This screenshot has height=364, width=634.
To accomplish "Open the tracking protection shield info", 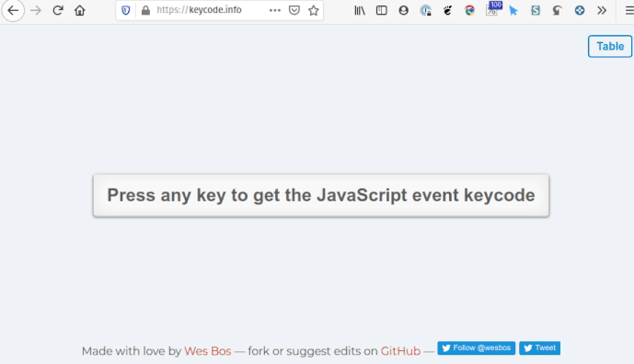I will click(x=126, y=10).
